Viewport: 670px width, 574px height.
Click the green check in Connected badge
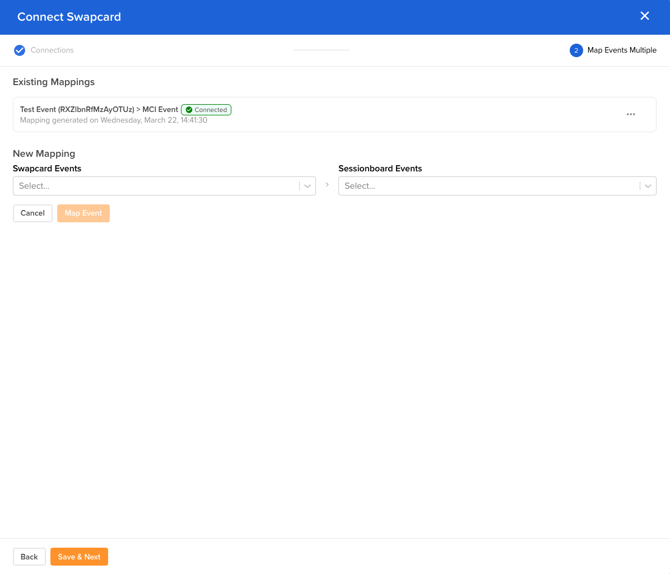(x=189, y=110)
